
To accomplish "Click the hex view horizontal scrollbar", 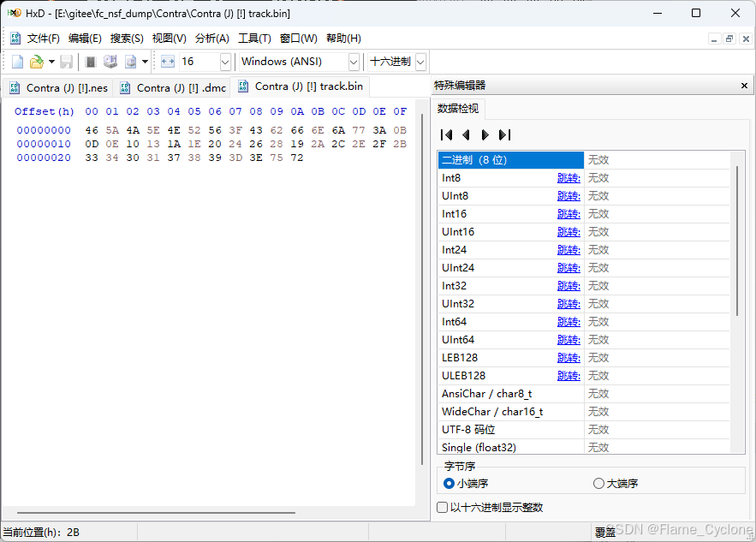I will [156, 513].
